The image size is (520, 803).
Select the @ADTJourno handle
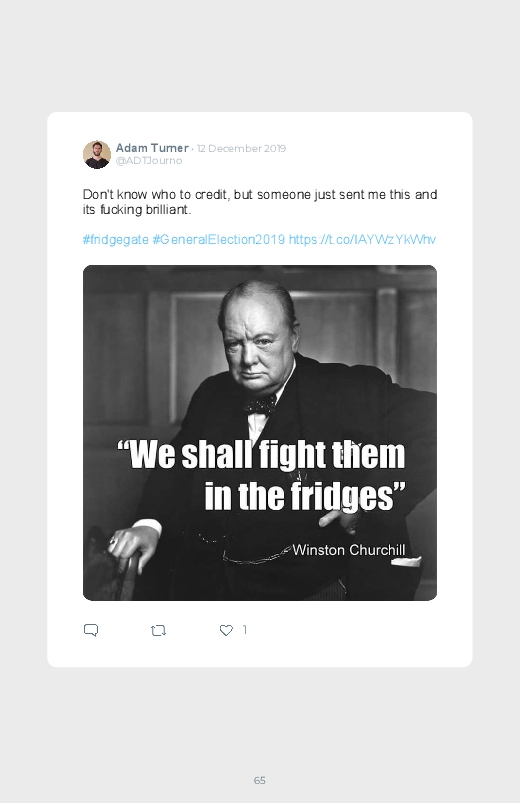click(149, 161)
